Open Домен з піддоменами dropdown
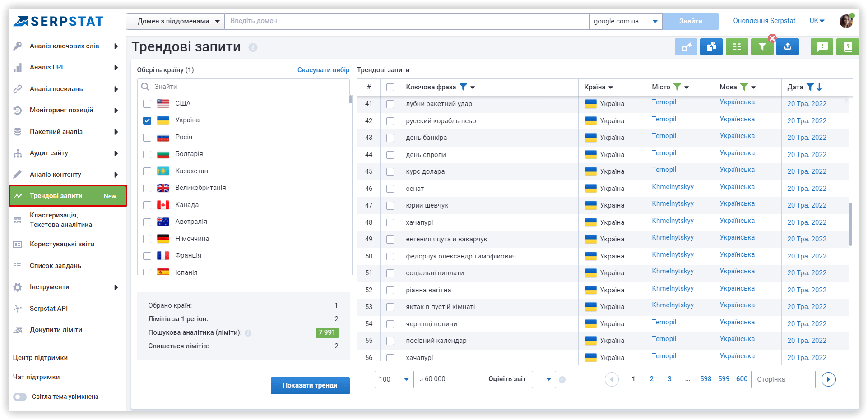Screen dimensions: 868x420 (175, 21)
